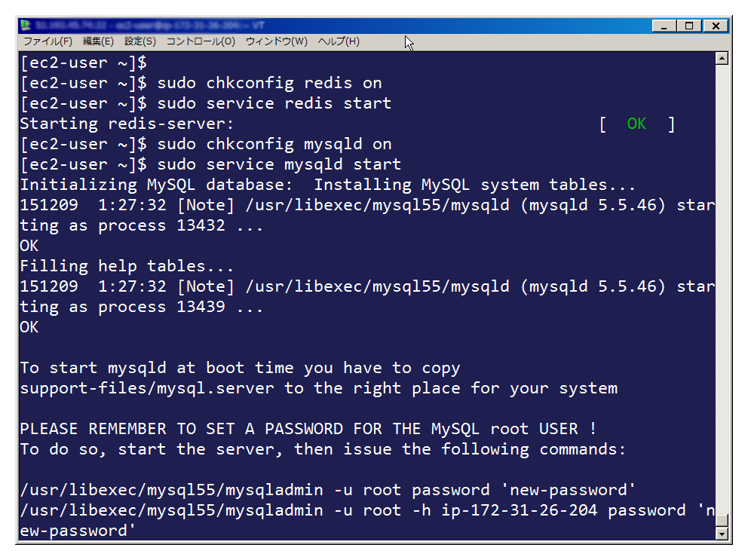Maximize the terminal window
The height and width of the screenshot is (560, 748).
tap(689, 26)
